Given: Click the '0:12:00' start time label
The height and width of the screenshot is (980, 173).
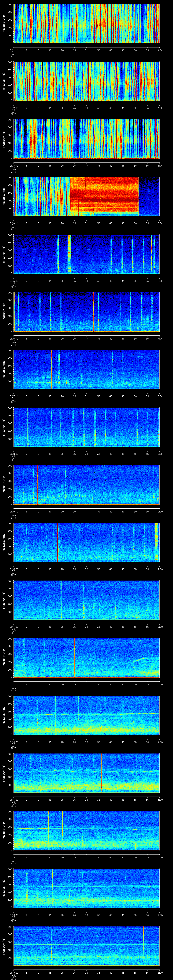Looking at the screenshot, I should click(x=14, y=684).
